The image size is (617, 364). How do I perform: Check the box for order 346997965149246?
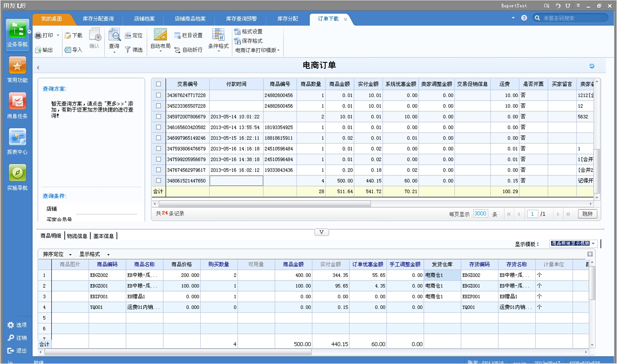pyautogui.click(x=158, y=138)
